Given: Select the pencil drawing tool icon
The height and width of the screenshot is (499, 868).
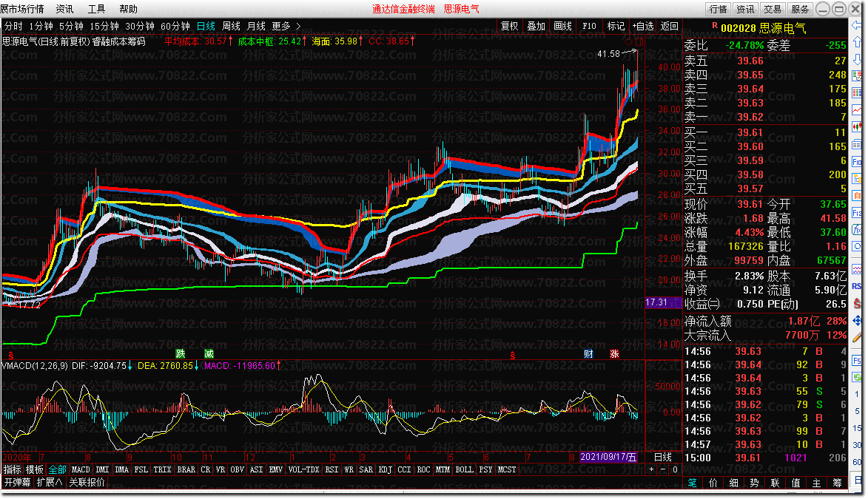Looking at the screenshot, I should [857, 337].
